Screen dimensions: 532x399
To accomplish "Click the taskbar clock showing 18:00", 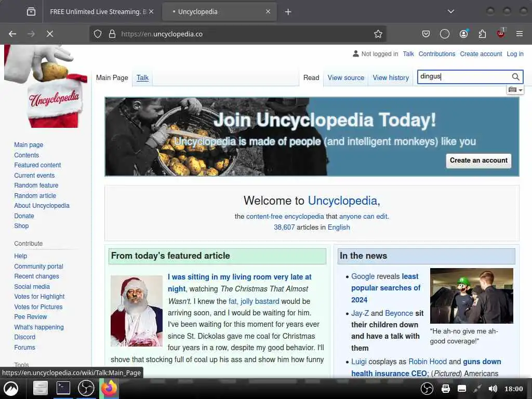I will 514,389.
